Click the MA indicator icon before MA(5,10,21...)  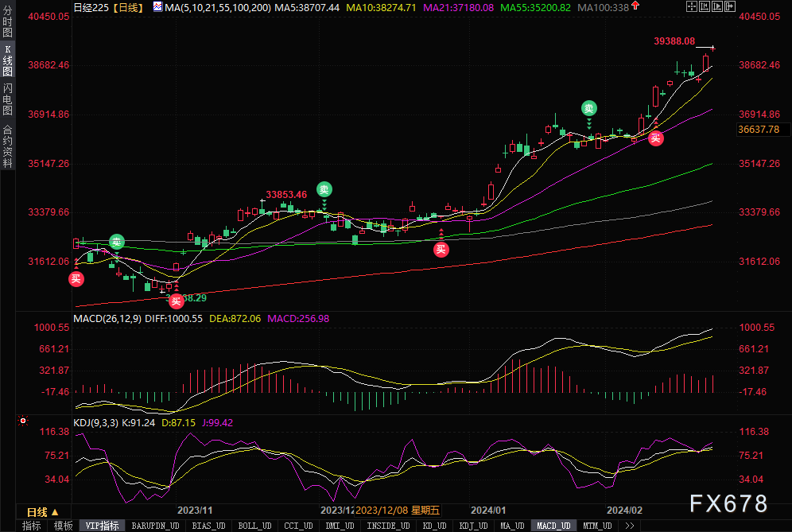pos(157,6)
